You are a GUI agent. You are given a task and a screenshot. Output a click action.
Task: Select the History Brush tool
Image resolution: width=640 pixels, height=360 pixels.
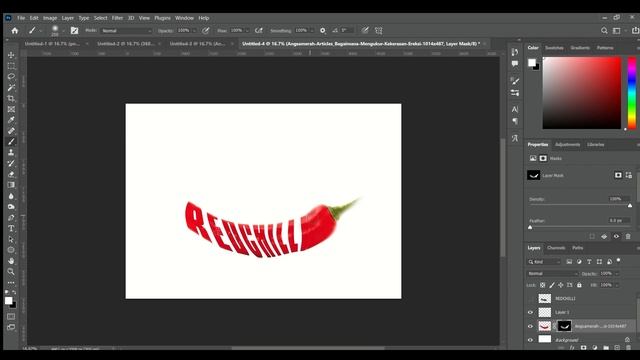[11, 163]
